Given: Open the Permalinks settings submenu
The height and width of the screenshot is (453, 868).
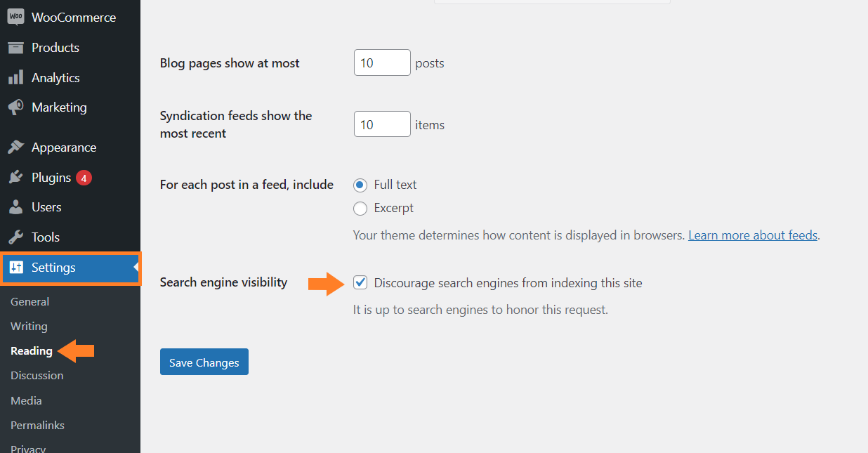Looking at the screenshot, I should [x=37, y=425].
